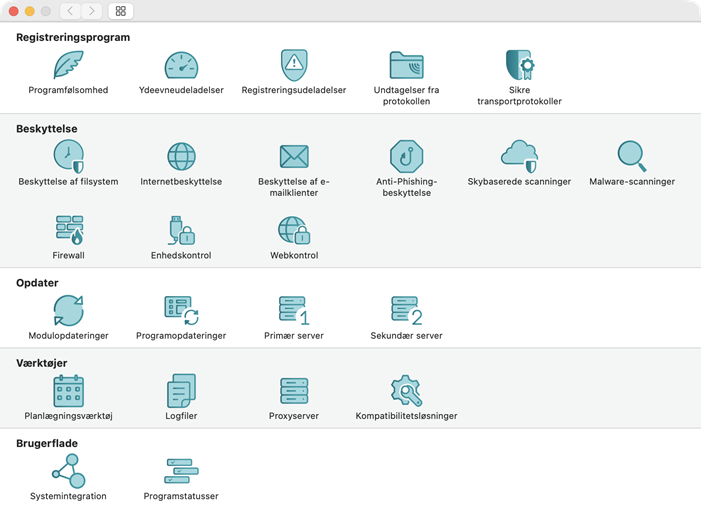Click the Ydeevneudeladelser label
701x508 pixels.
(181, 90)
